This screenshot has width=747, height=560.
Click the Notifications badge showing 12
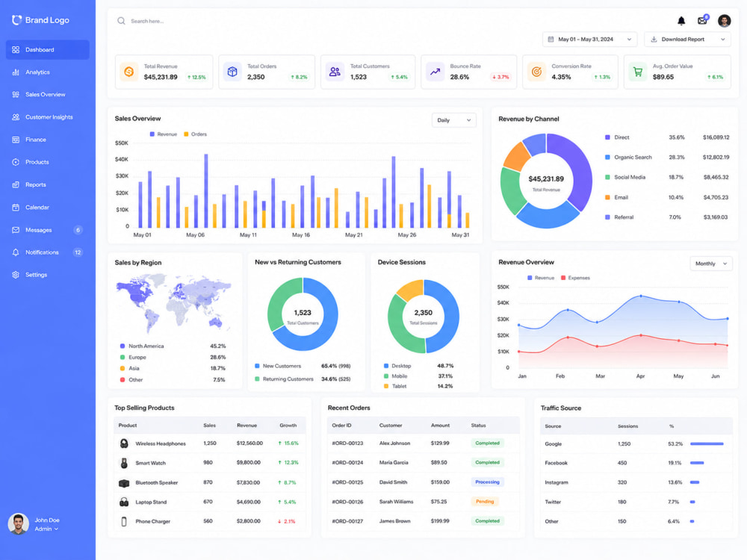click(78, 252)
